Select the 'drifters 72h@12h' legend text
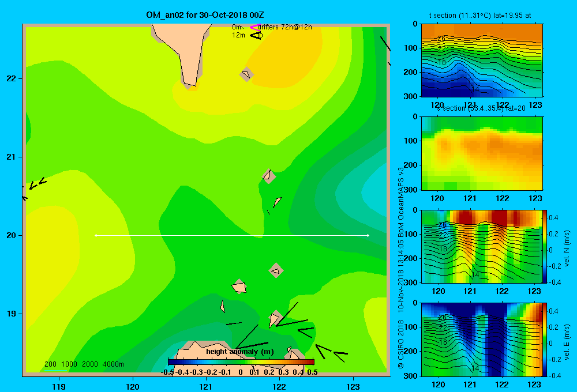 pos(285,27)
